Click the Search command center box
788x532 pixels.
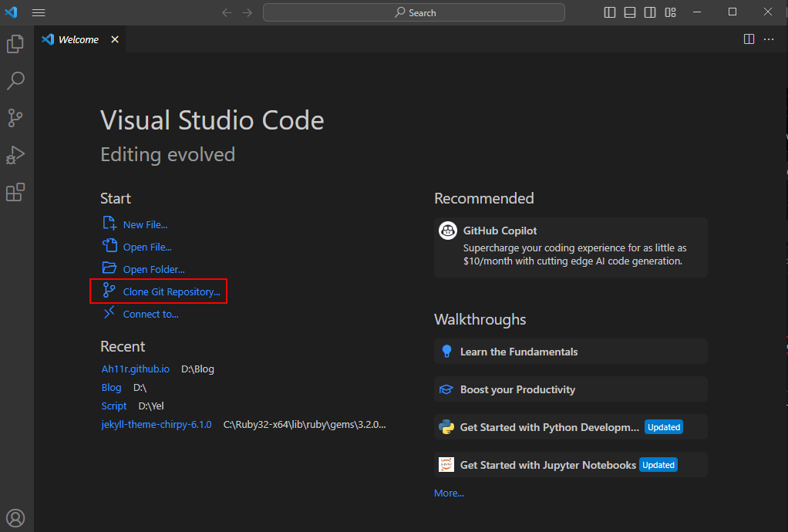[413, 12]
